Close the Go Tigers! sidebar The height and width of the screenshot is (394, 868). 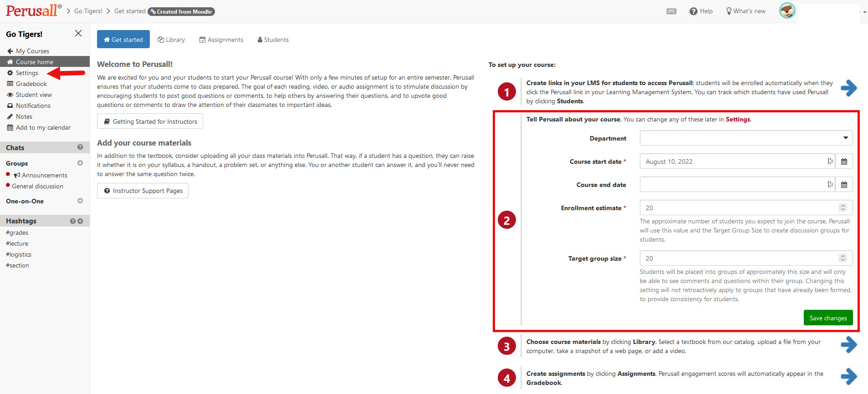pyautogui.click(x=78, y=33)
